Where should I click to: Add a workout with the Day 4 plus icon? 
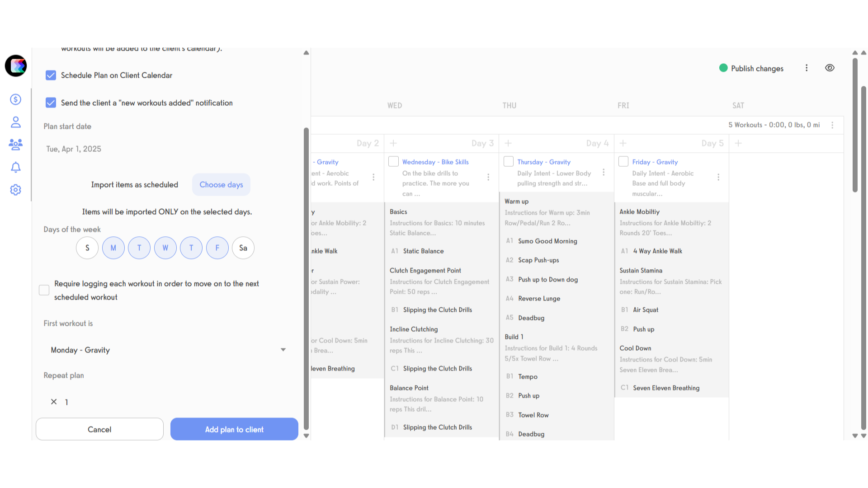[508, 143]
